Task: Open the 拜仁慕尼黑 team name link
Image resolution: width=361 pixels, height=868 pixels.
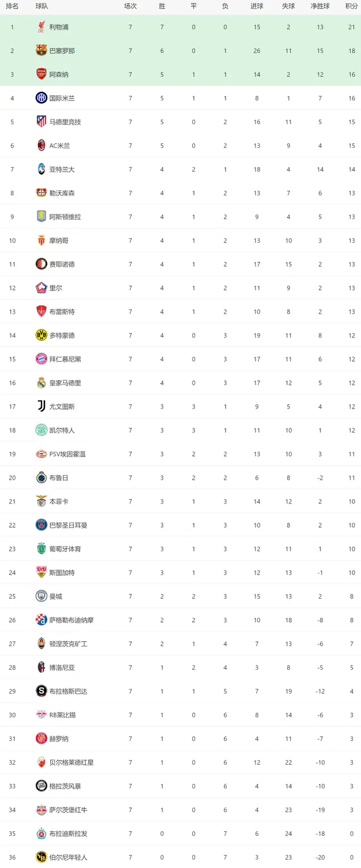Action: point(65,359)
